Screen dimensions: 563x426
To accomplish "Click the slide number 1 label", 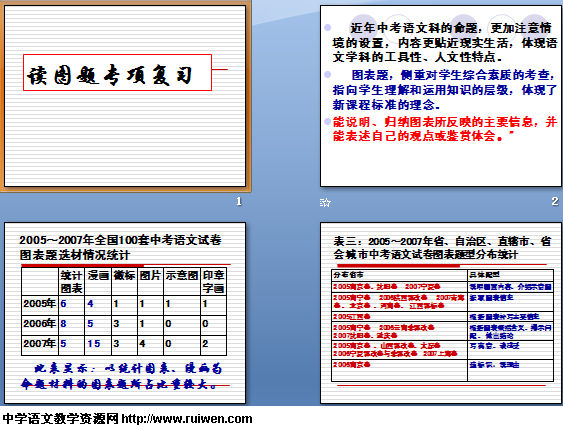I will click(239, 202).
